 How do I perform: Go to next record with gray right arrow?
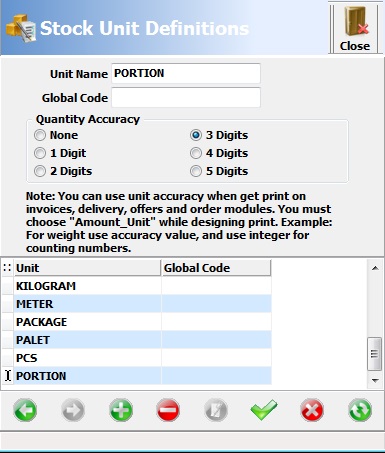[x=73, y=410]
